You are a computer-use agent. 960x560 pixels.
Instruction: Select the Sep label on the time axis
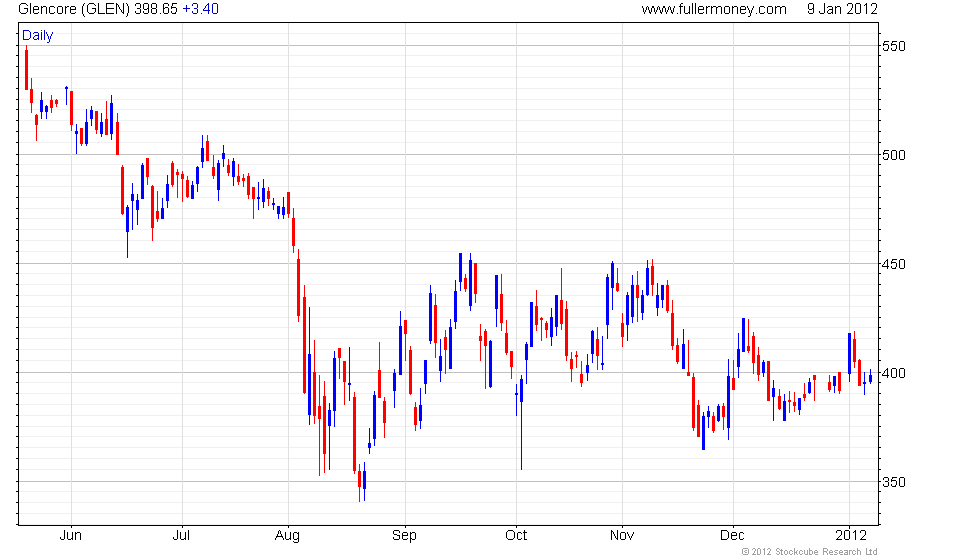(x=404, y=536)
